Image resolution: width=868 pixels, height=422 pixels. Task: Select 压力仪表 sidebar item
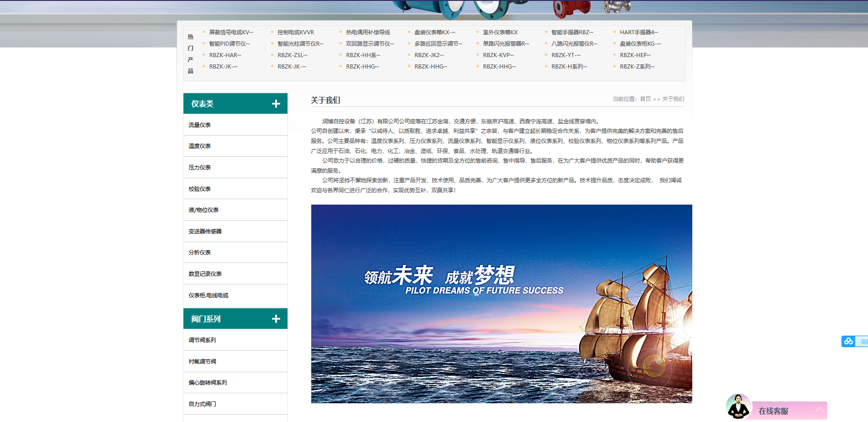tap(199, 168)
